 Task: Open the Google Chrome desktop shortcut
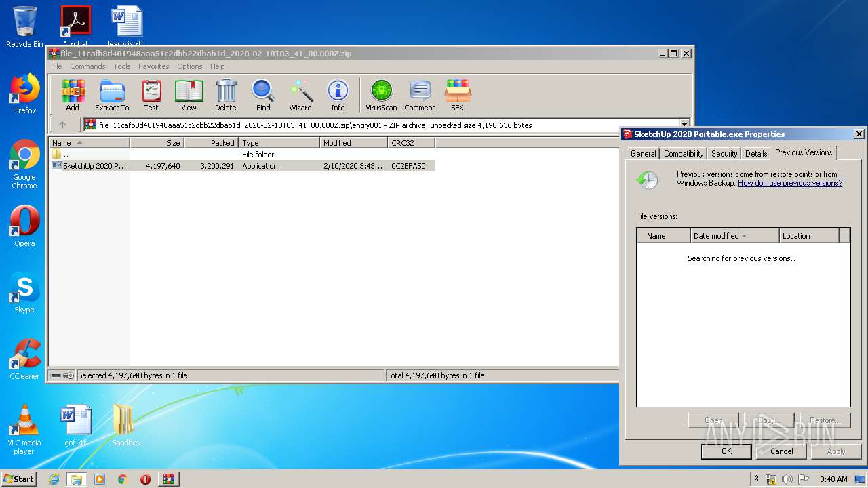24,164
